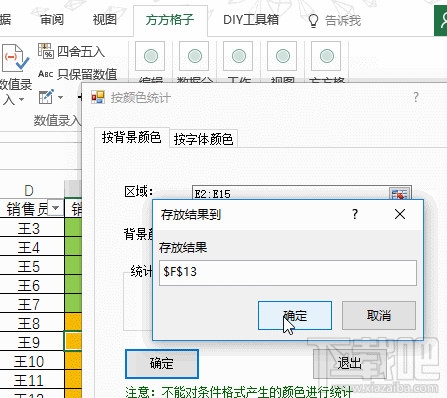Click the 告诉我 lightbulb icon

pos(313,21)
